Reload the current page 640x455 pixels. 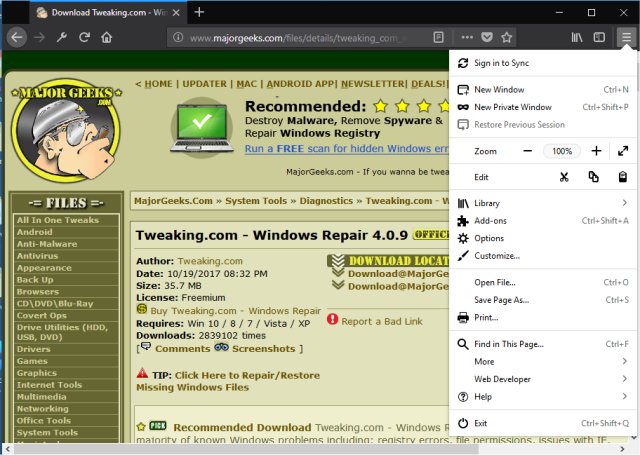pyautogui.click(x=84, y=38)
